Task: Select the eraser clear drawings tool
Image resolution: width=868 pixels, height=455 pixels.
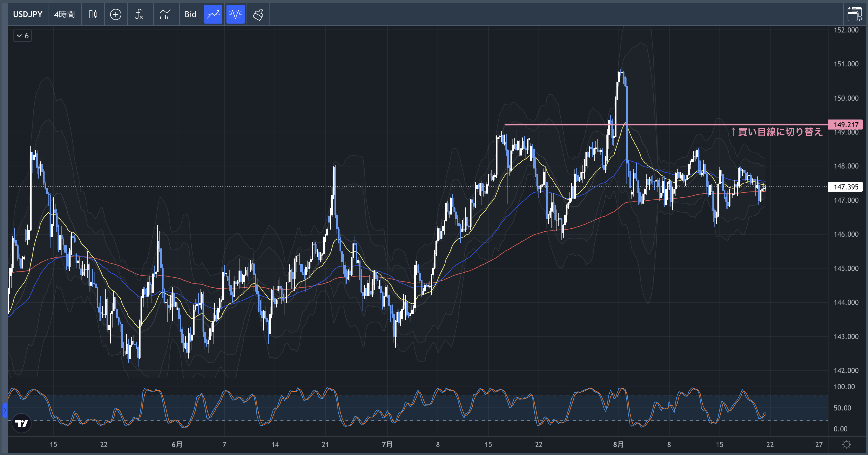Action: (x=258, y=14)
